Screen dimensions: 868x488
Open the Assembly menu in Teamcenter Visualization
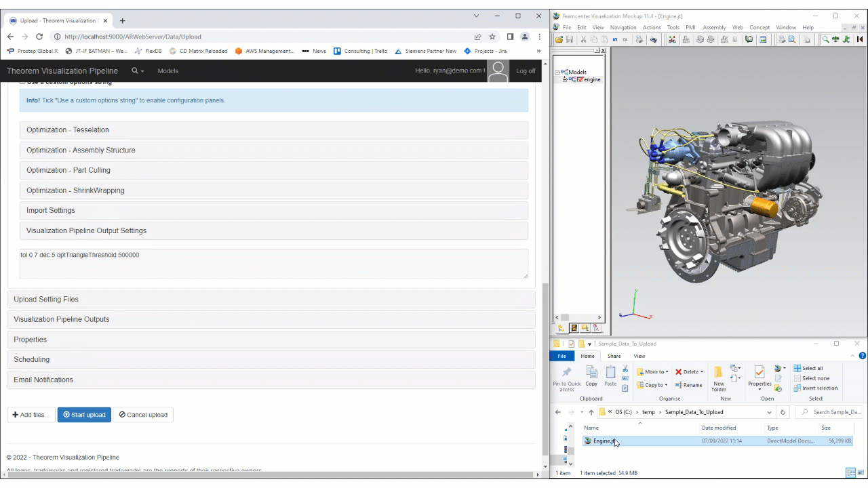[x=714, y=27]
